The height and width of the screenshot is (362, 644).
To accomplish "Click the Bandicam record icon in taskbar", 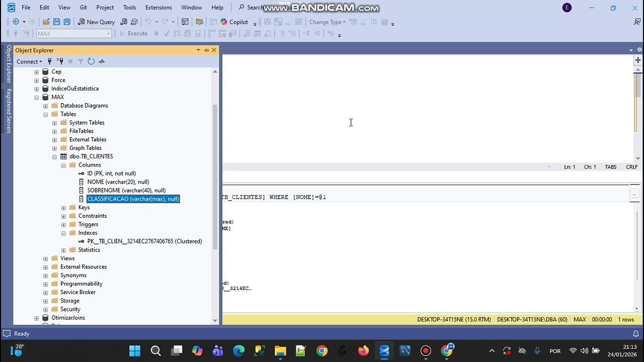I will 426,351.
